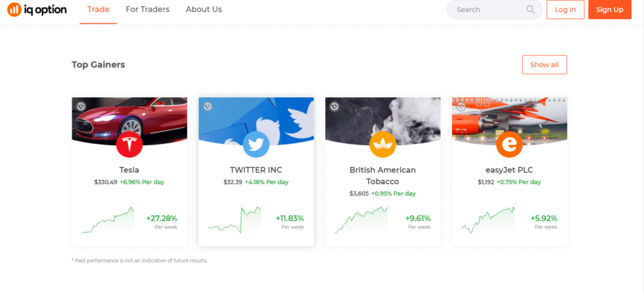
Task: Click clock icon on British American Tobacco card
Action: point(334,107)
